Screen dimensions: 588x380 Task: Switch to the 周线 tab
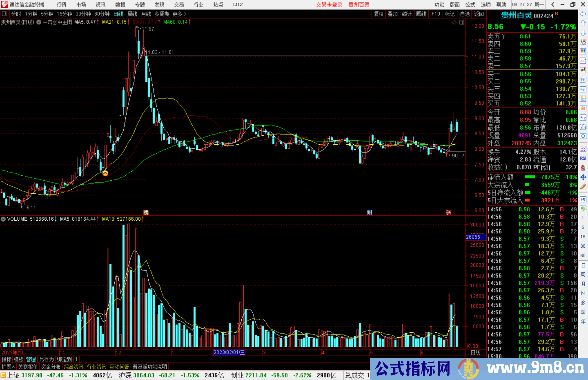(x=132, y=14)
